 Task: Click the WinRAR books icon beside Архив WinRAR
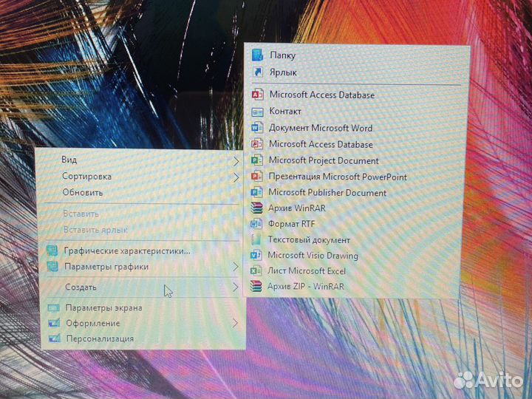[256, 208]
